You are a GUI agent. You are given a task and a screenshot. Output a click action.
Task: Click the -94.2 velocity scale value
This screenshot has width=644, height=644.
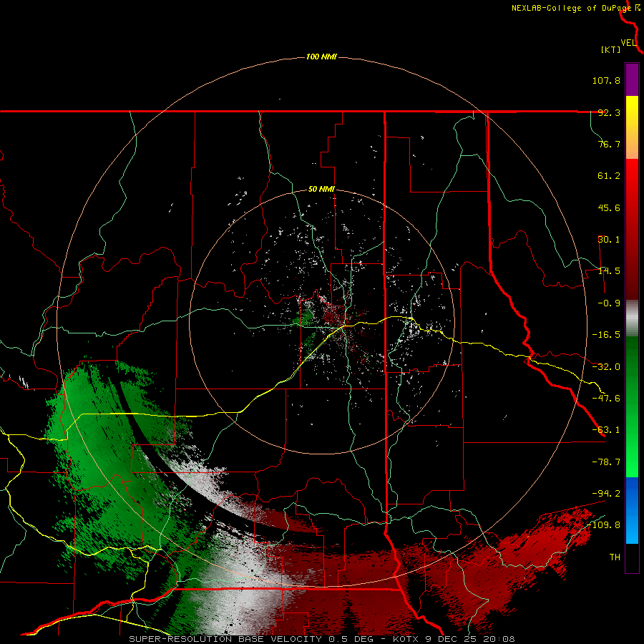click(x=606, y=494)
